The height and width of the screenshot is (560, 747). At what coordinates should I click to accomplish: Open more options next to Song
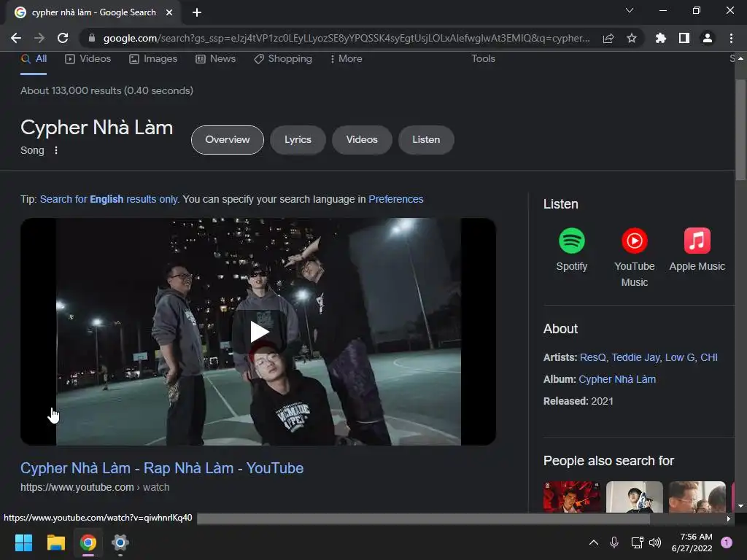click(55, 150)
